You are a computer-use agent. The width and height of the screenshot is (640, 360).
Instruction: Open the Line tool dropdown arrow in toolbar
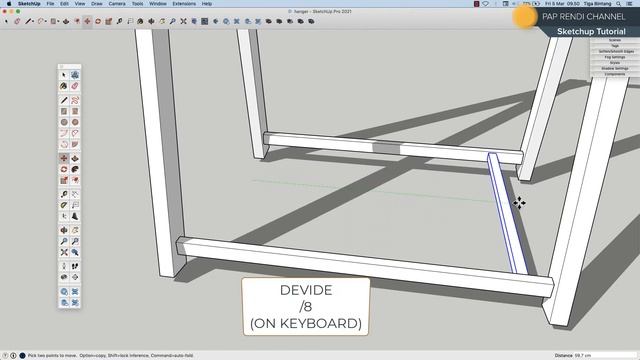click(33, 22)
